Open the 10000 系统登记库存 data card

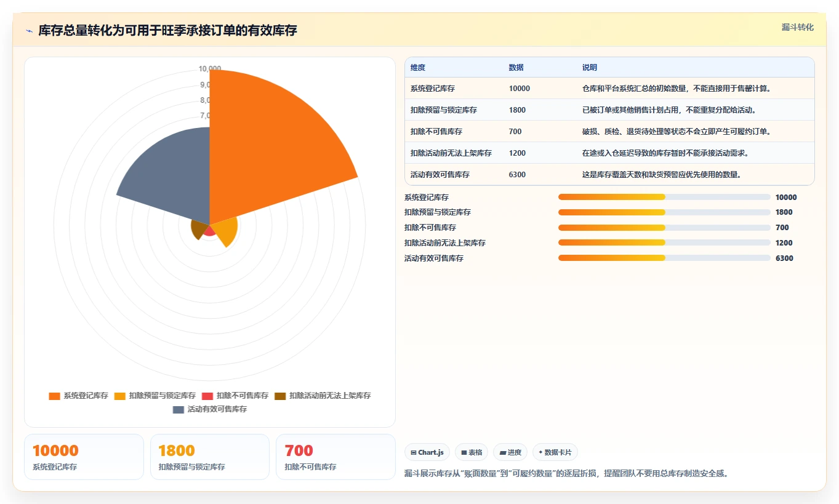click(x=84, y=457)
